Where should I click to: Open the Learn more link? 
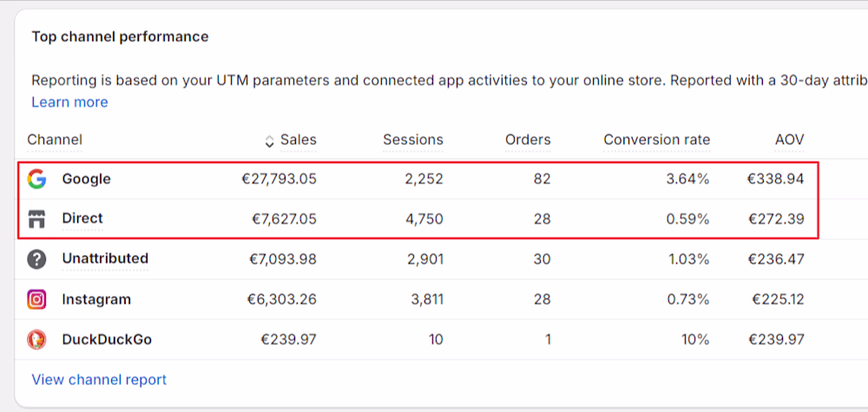tap(69, 102)
